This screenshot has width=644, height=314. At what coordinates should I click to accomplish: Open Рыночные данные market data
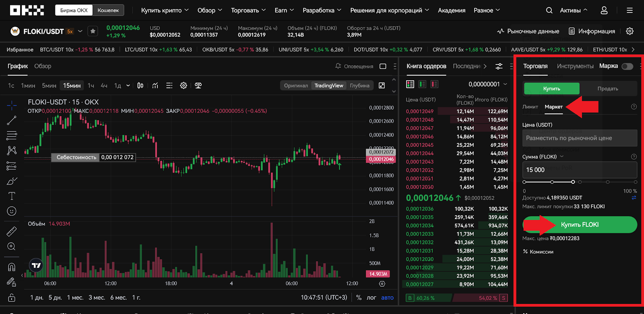click(528, 31)
